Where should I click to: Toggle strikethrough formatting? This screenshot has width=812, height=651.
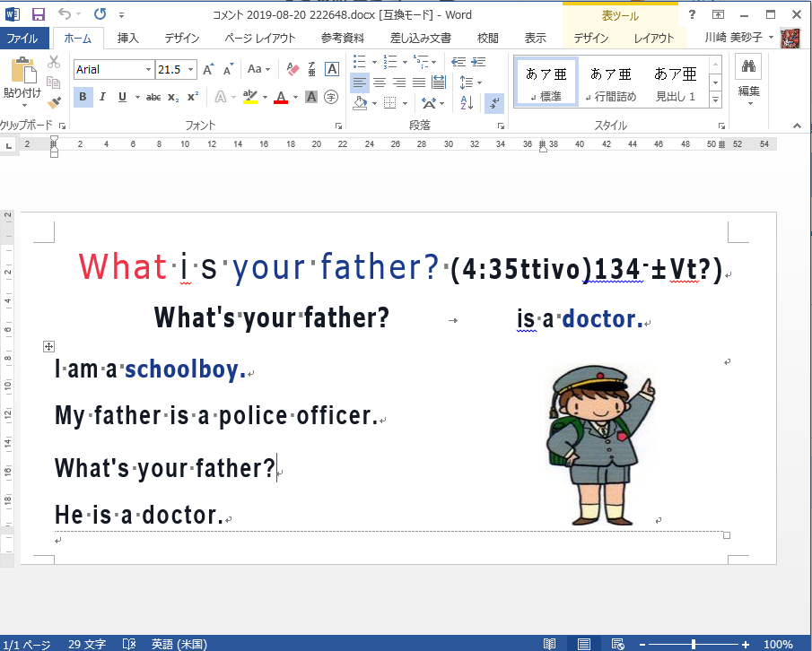[153, 97]
